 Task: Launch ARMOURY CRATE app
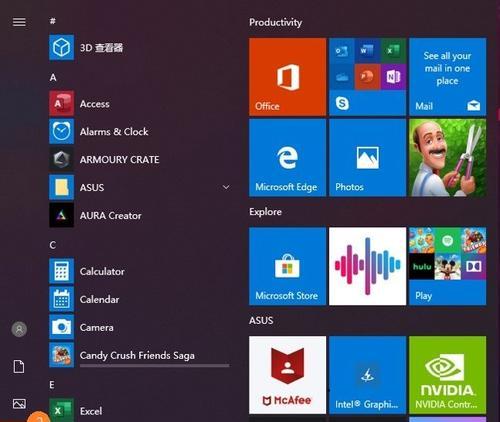61,159
